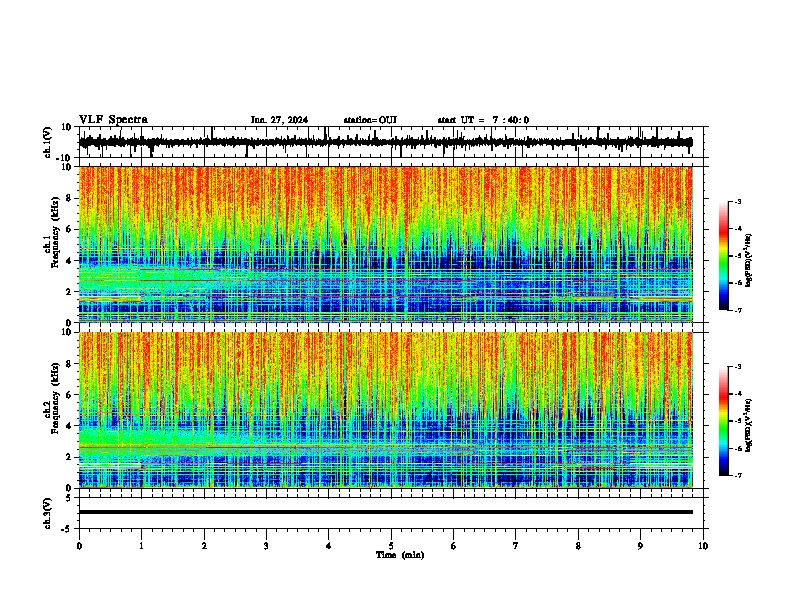Viewport: 792px width, 612px height.
Task: Click the time axis tick label "1"
Action: [141, 546]
